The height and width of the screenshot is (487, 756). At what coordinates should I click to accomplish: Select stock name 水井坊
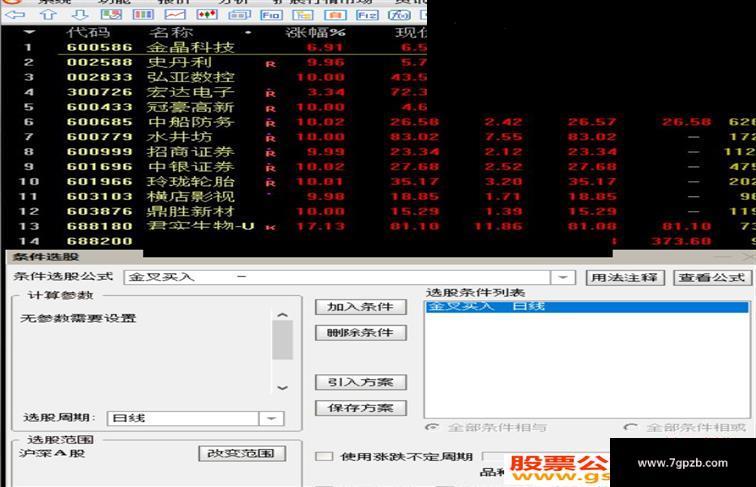coord(180,137)
